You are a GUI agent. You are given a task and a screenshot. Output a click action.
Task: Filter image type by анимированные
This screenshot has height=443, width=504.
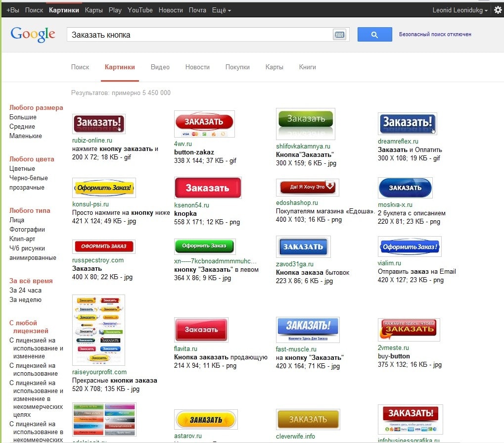(x=33, y=258)
